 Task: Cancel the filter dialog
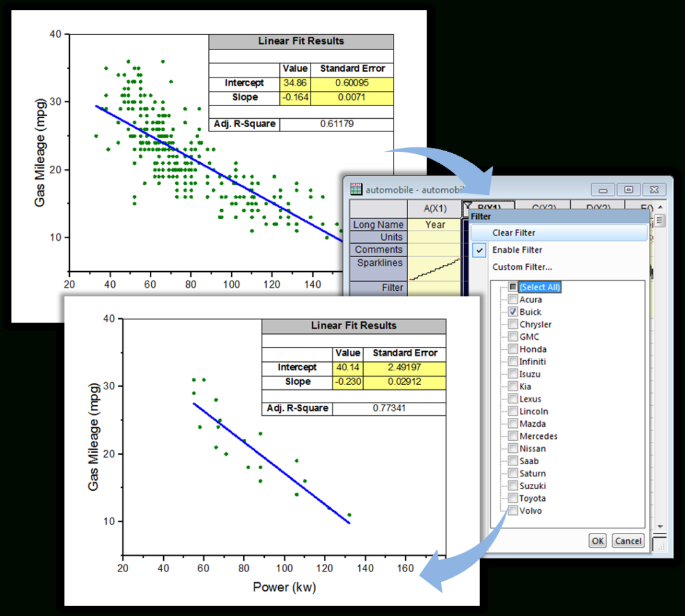click(628, 540)
